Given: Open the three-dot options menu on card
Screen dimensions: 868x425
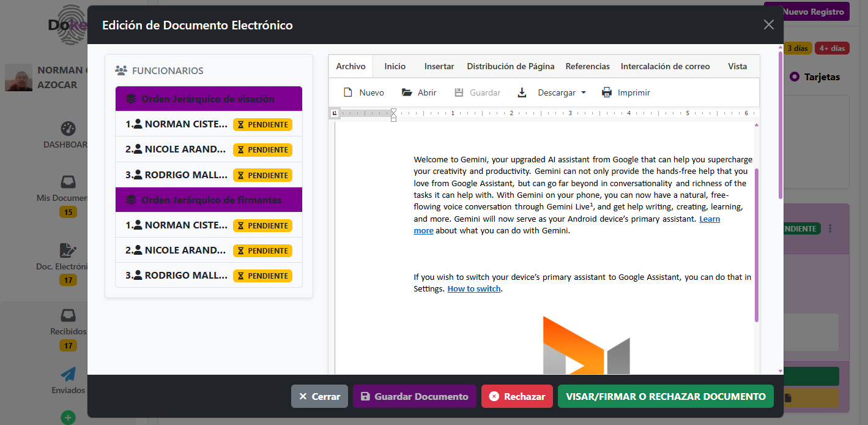Looking at the screenshot, I should [830, 228].
